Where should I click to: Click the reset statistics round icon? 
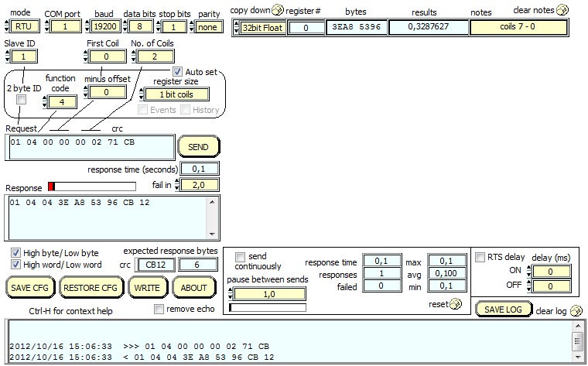[456, 304]
